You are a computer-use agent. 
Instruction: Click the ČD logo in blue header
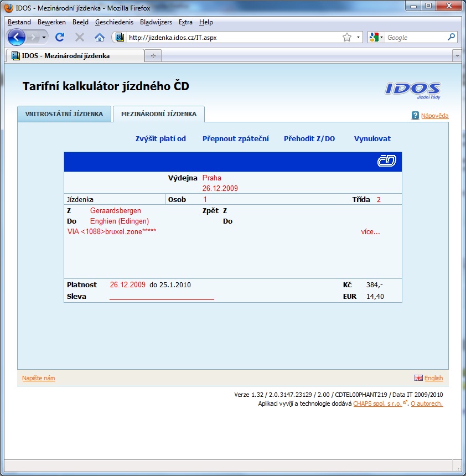(387, 161)
